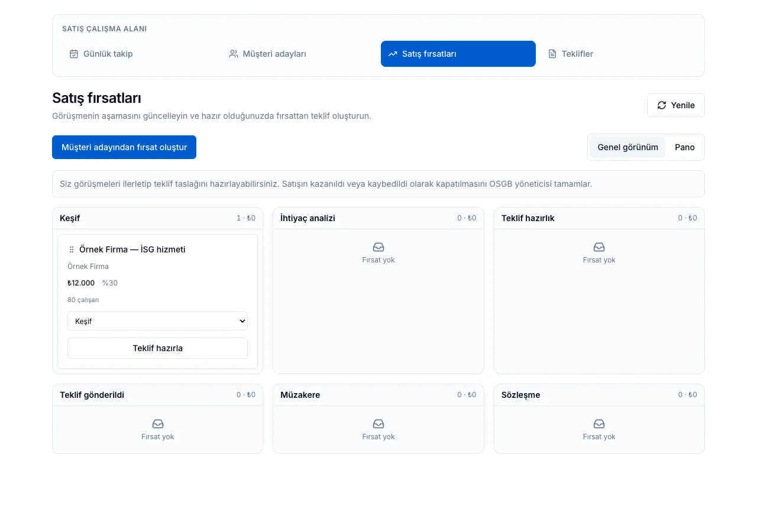Click the Teklif hazırlık column header

(x=599, y=218)
